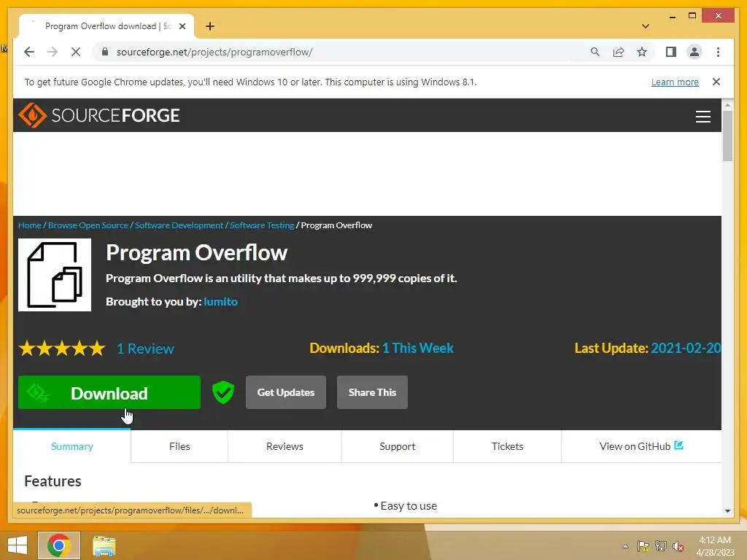Switch to the Support tab

[398, 446]
